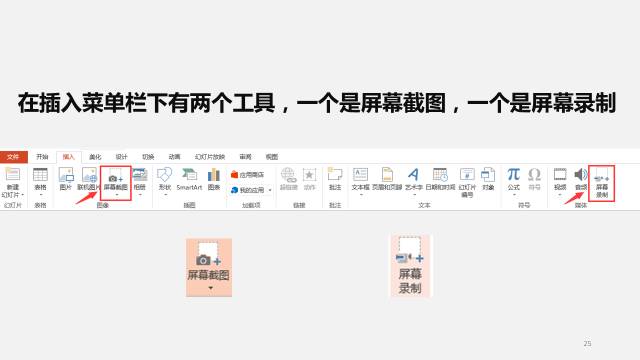Viewport: 640px width, 360px height.
Task: Open the View (视图) tab
Action: click(272, 157)
